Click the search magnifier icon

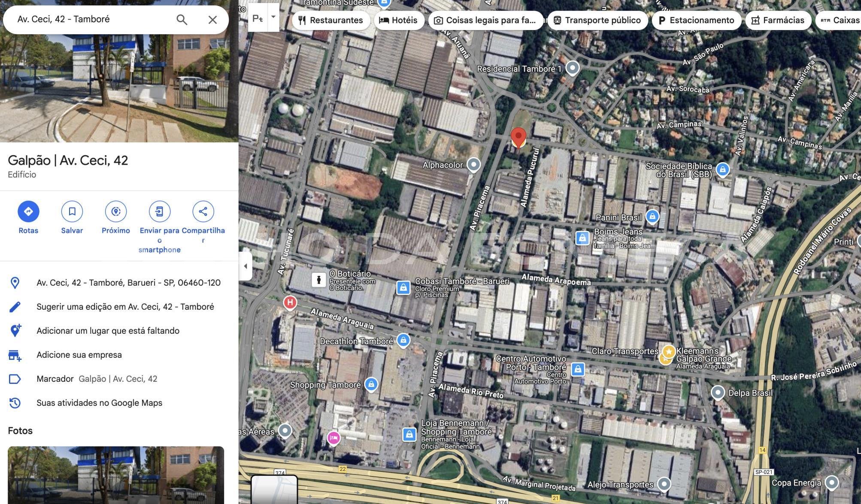[182, 20]
